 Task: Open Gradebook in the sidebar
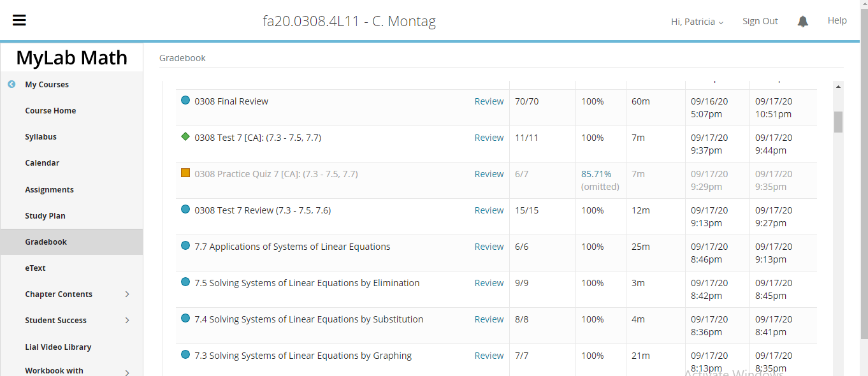(46, 242)
